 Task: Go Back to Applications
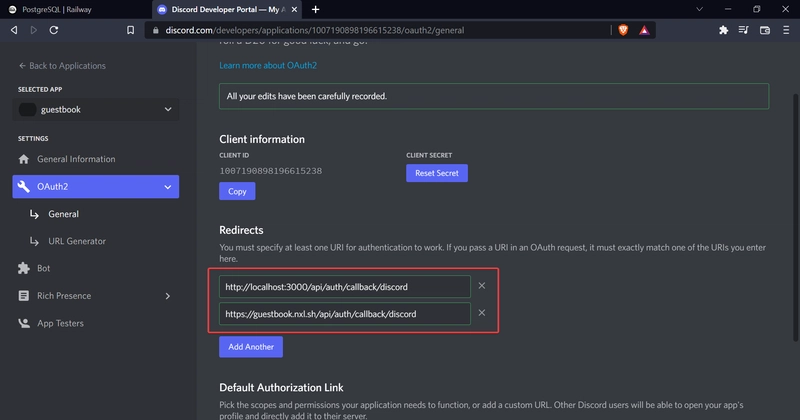(62, 65)
